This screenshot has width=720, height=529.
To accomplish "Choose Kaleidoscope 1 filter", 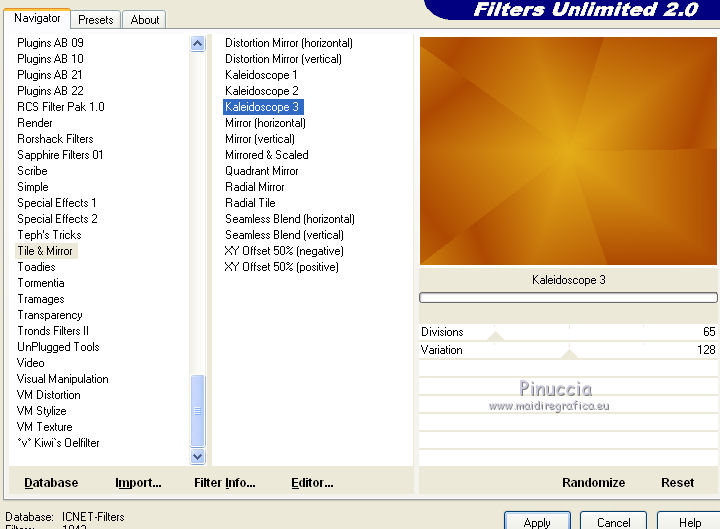I will (x=261, y=74).
